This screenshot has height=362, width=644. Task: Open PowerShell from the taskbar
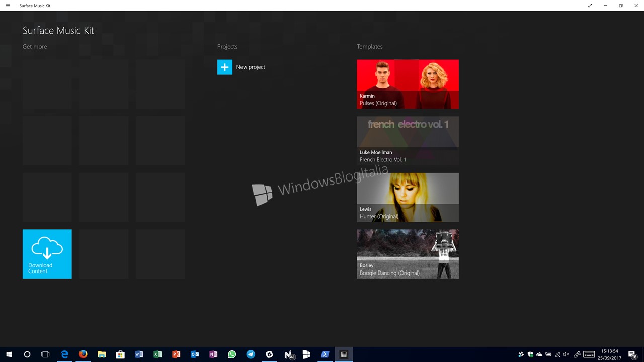pos(325,354)
